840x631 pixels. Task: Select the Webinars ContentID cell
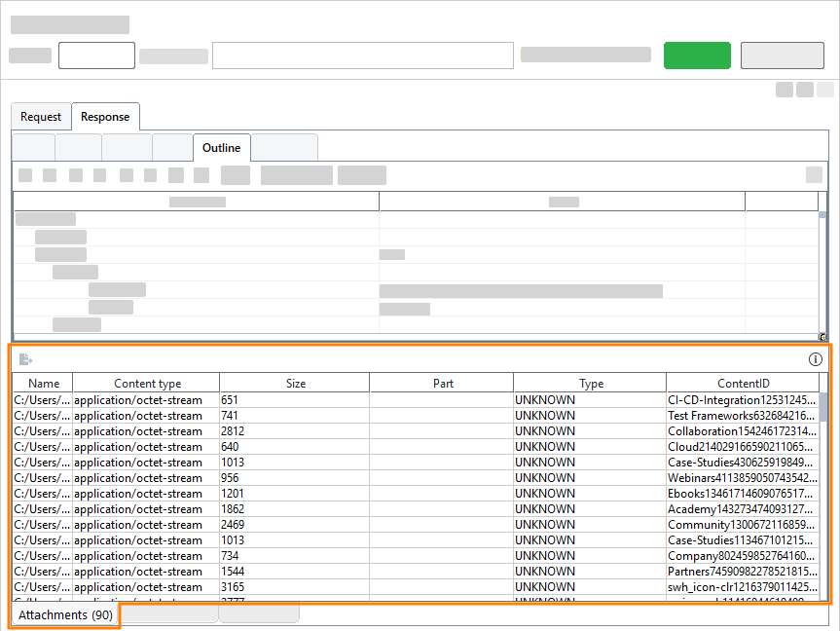pyautogui.click(x=742, y=478)
